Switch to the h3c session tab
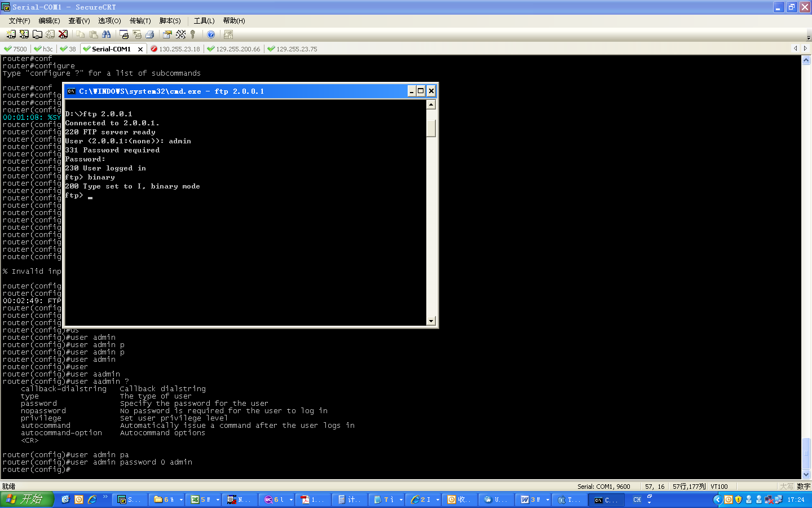The height and width of the screenshot is (508, 812). coord(44,49)
